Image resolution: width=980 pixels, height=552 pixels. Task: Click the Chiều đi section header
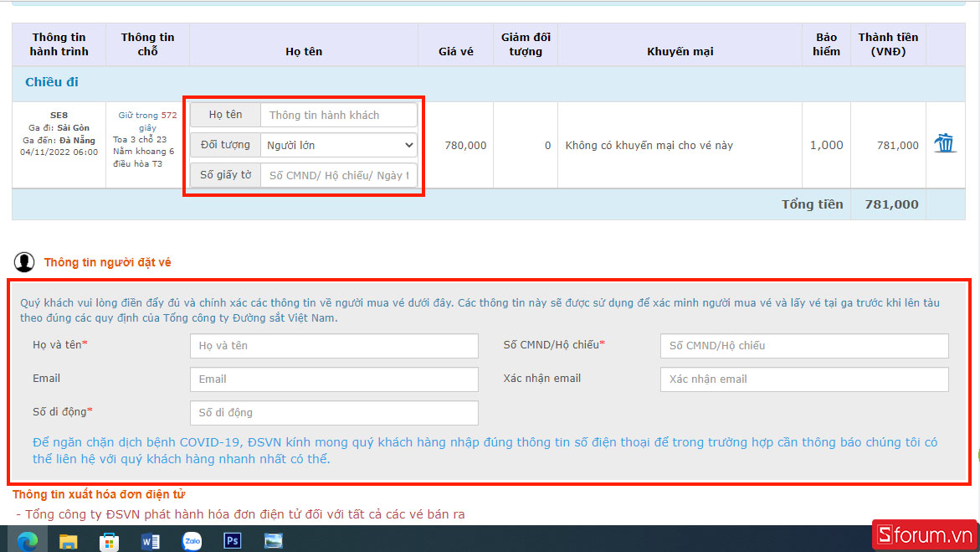pos(52,82)
